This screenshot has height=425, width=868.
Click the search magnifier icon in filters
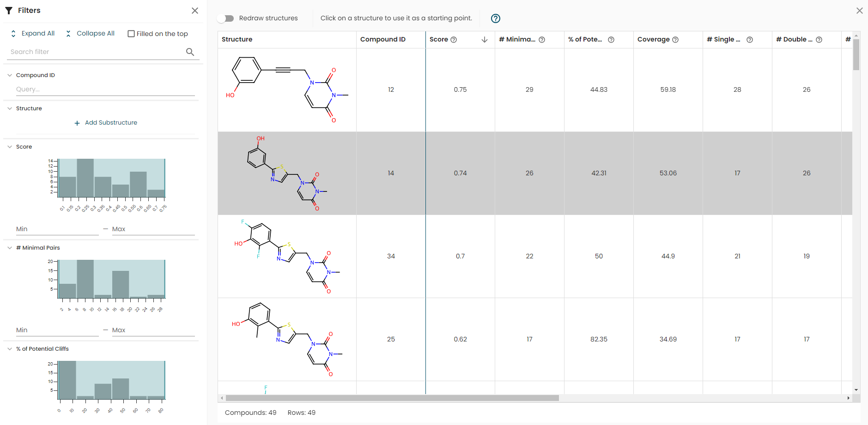coord(190,52)
